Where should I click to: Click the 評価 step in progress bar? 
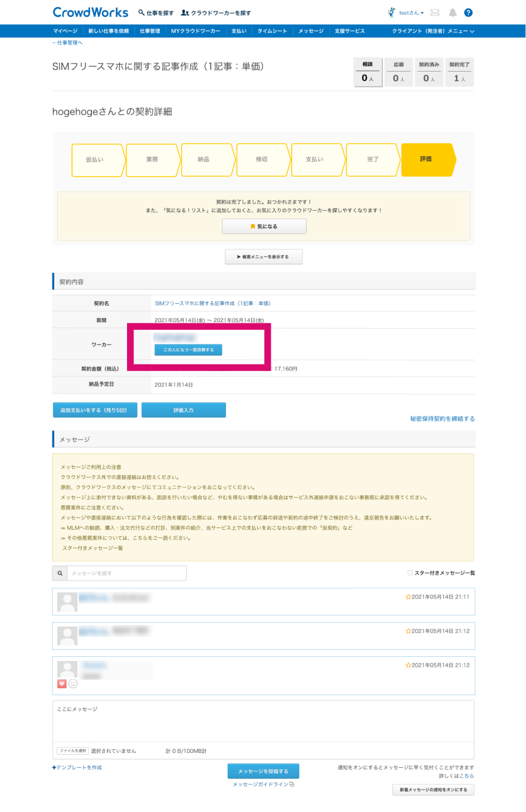click(426, 160)
